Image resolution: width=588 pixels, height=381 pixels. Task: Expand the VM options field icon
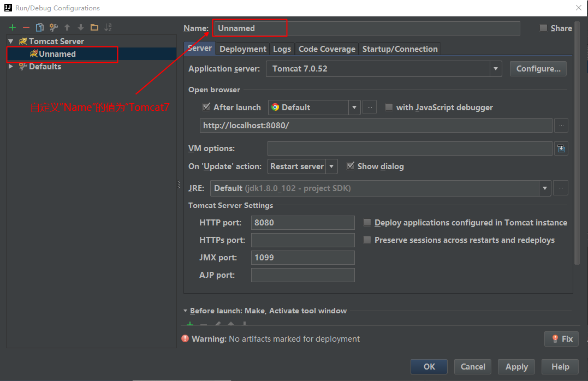click(561, 148)
